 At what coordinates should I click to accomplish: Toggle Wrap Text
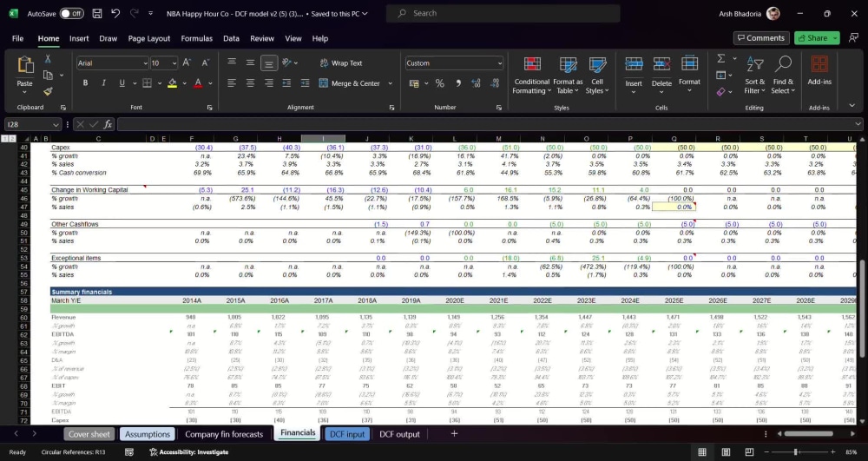(x=341, y=63)
